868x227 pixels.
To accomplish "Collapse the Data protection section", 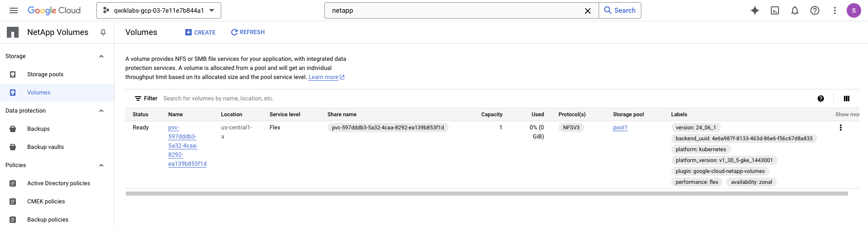I will 101,111.
